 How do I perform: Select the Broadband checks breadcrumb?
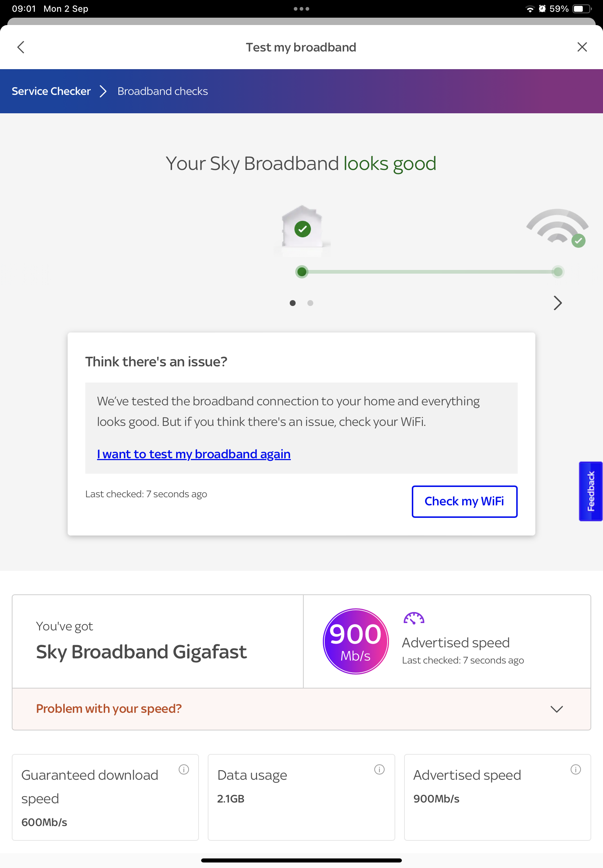[x=163, y=91]
